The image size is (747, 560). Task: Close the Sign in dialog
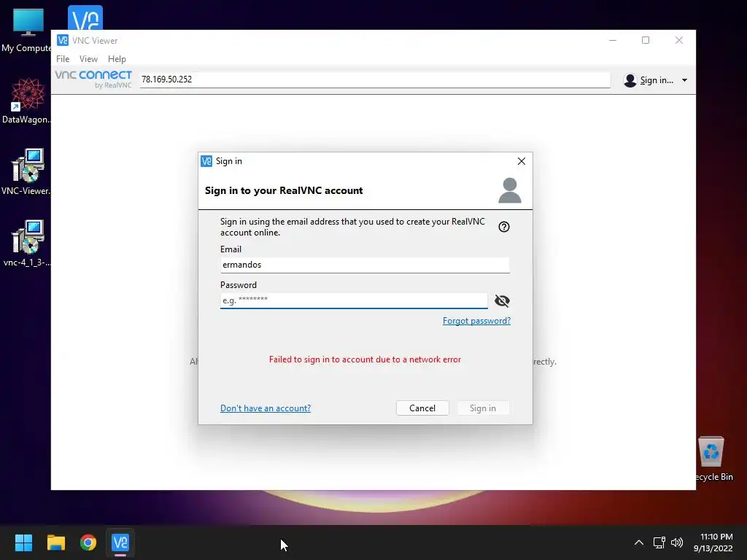coord(521,161)
